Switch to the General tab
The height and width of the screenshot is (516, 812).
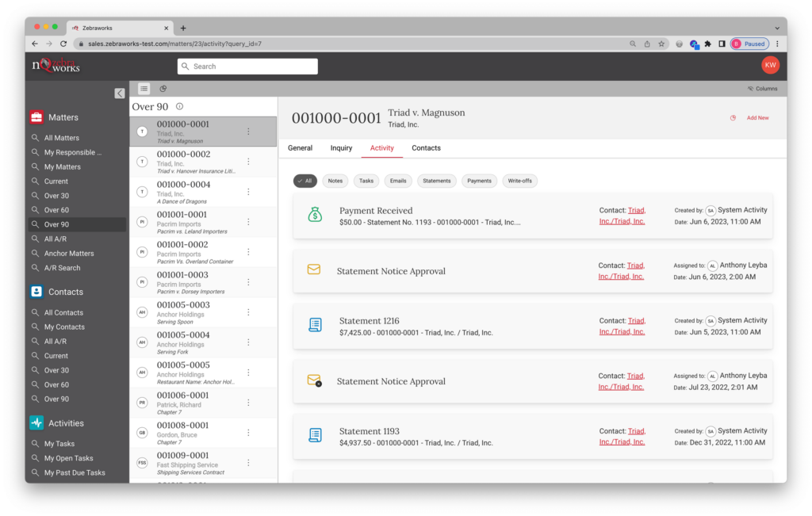(300, 148)
